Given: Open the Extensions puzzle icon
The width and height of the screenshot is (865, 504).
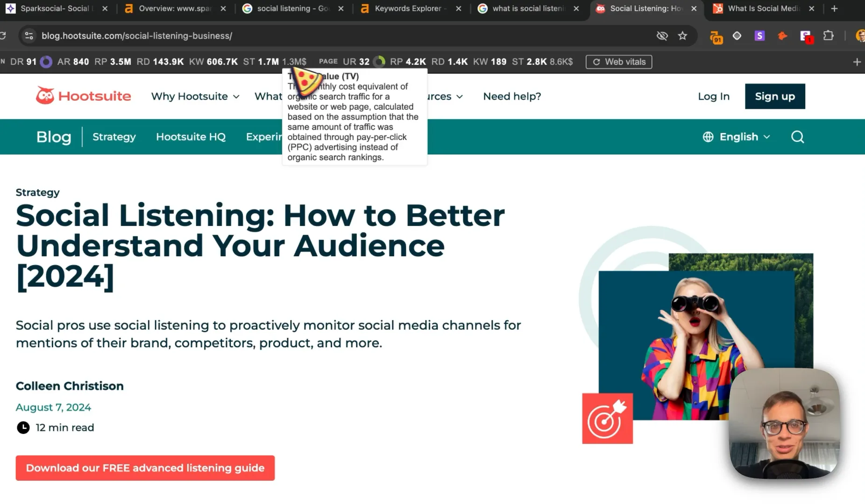Looking at the screenshot, I should click(828, 36).
